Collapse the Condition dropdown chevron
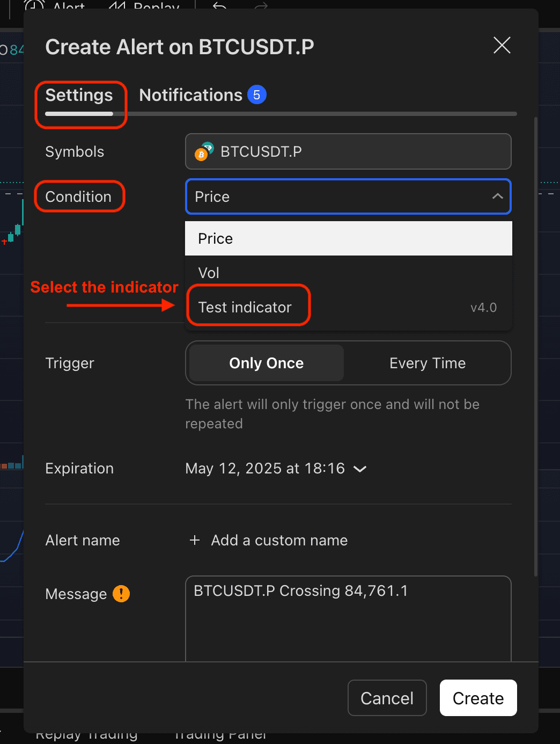 pos(497,196)
